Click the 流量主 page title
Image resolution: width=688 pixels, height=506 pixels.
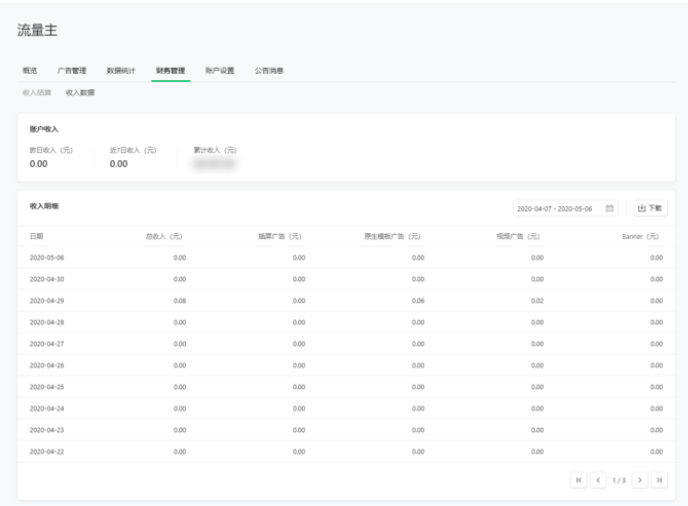pyautogui.click(x=38, y=31)
